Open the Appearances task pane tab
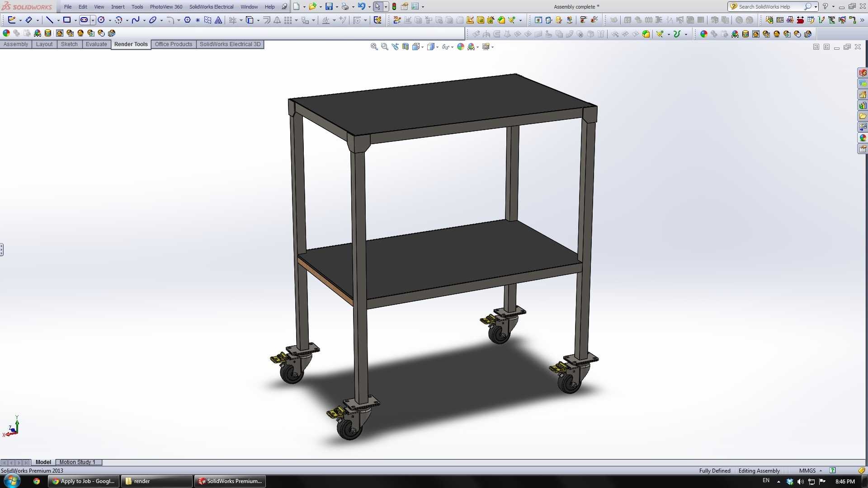The image size is (868, 488). [863, 138]
